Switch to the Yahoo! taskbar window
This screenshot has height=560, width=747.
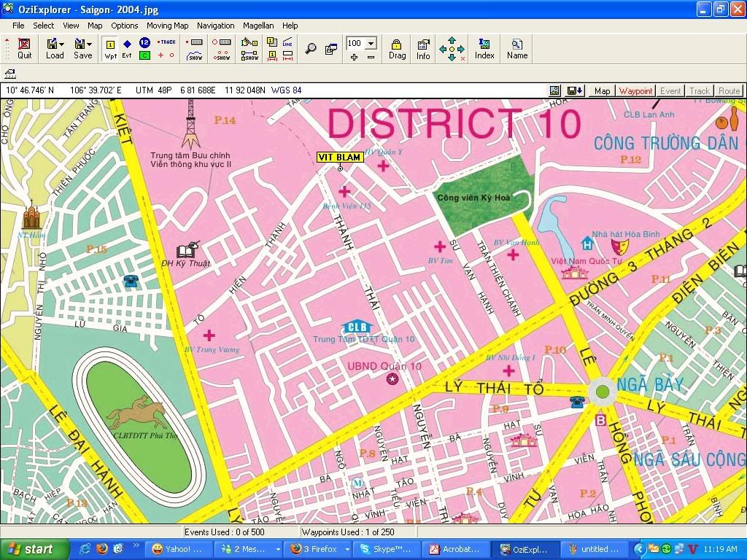[x=177, y=550]
